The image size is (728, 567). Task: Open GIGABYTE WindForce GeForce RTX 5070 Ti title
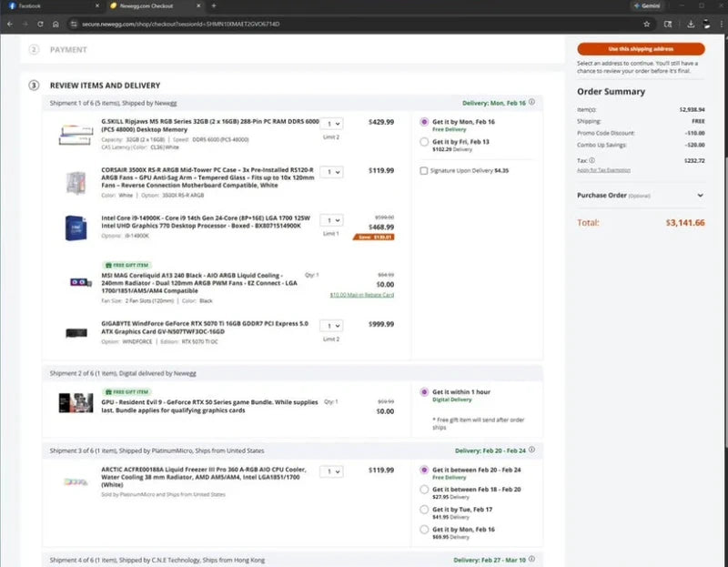pos(205,328)
